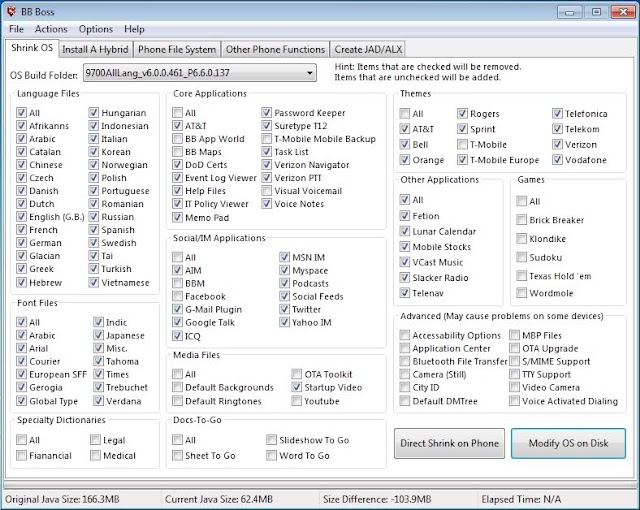
Task: Toggle the Hungarian language checkbox
Action: [93, 113]
